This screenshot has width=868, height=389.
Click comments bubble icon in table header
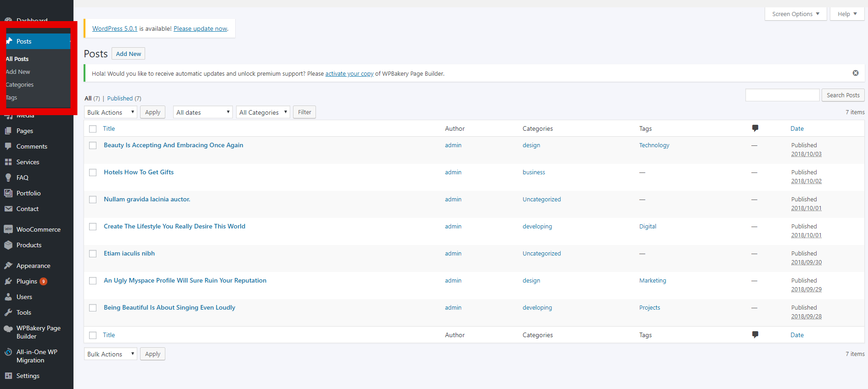click(x=755, y=128)
